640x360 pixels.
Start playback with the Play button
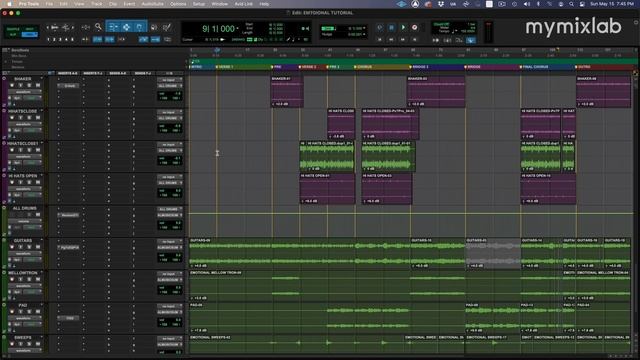pyautogui.click(x=403, y=27)
